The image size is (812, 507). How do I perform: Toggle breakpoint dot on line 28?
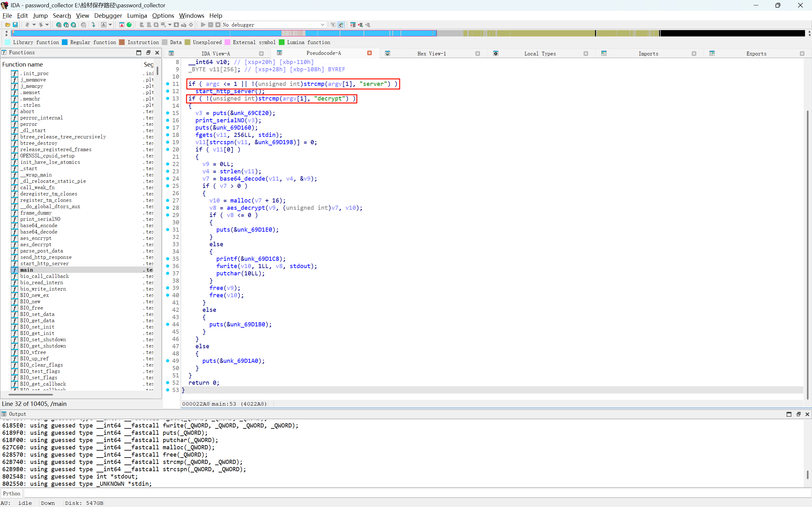click(x=168, y=208)
